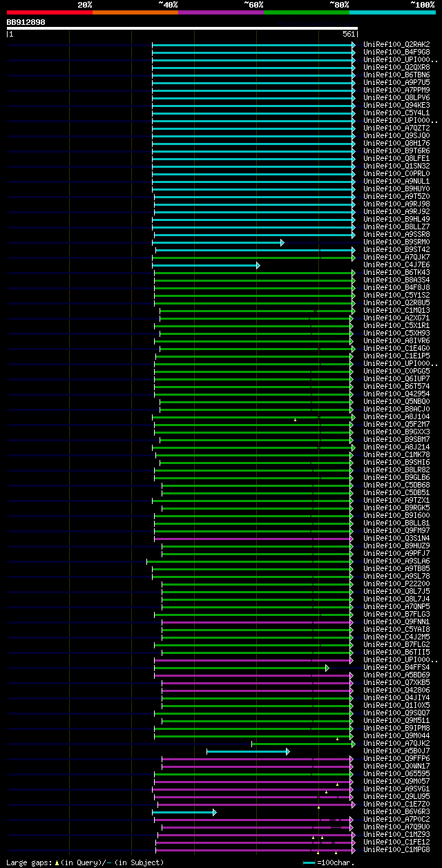Image resolution: width=442 pixels, height=868 pixels.
Task: Select the UniRef100_C1E4G0 label
Action: 396,348
